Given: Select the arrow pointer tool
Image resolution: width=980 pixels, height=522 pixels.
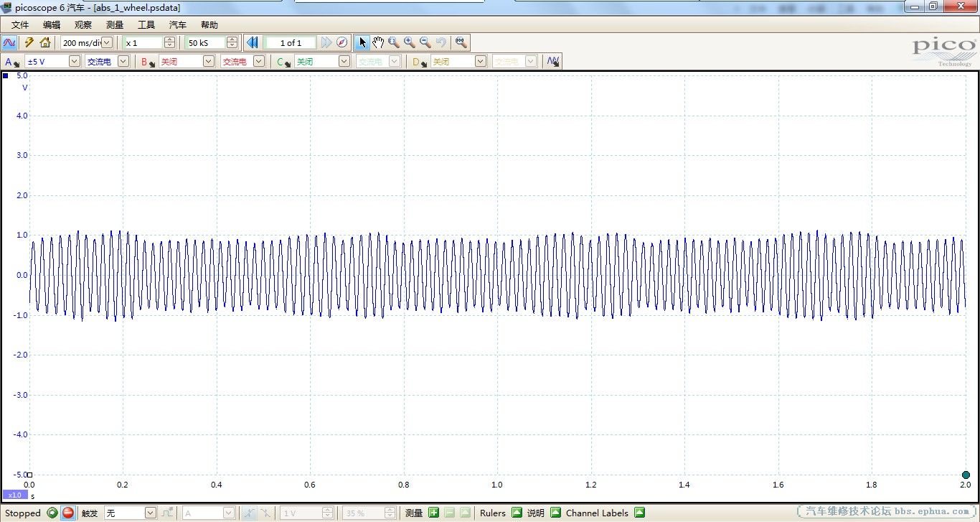Looking at the screenshot, I should click(x=363, y=42).
